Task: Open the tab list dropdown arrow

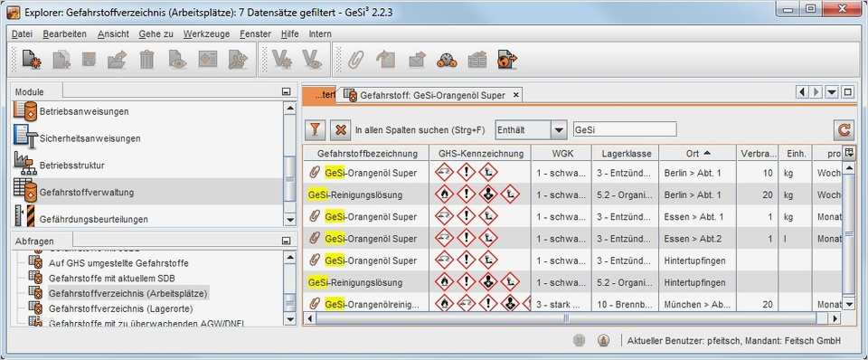Action: click(x=832, y=93)
